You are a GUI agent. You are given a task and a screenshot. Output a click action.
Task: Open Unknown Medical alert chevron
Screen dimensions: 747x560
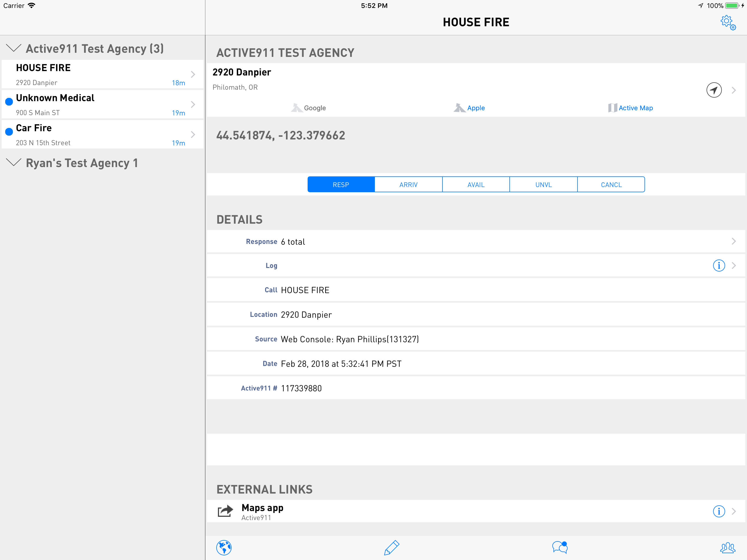pos(193,104)
